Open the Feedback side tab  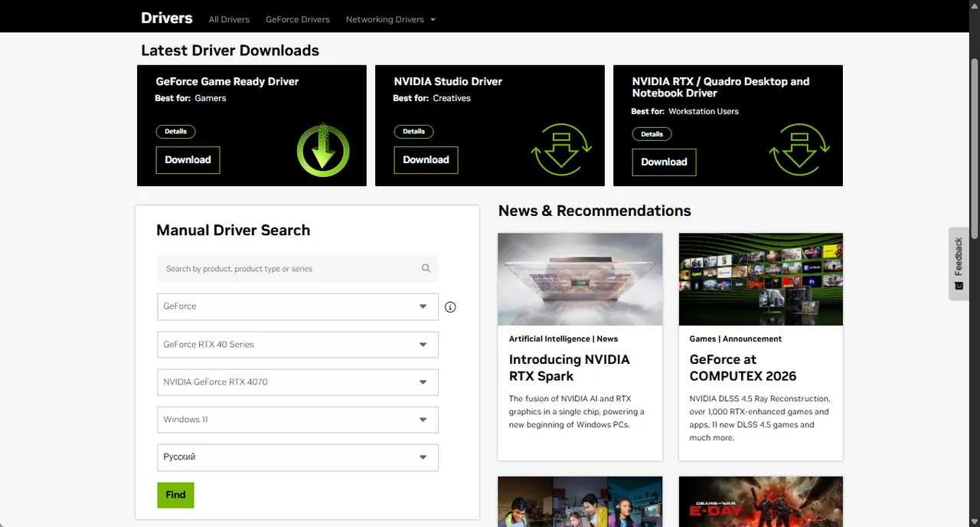[959, 263]
